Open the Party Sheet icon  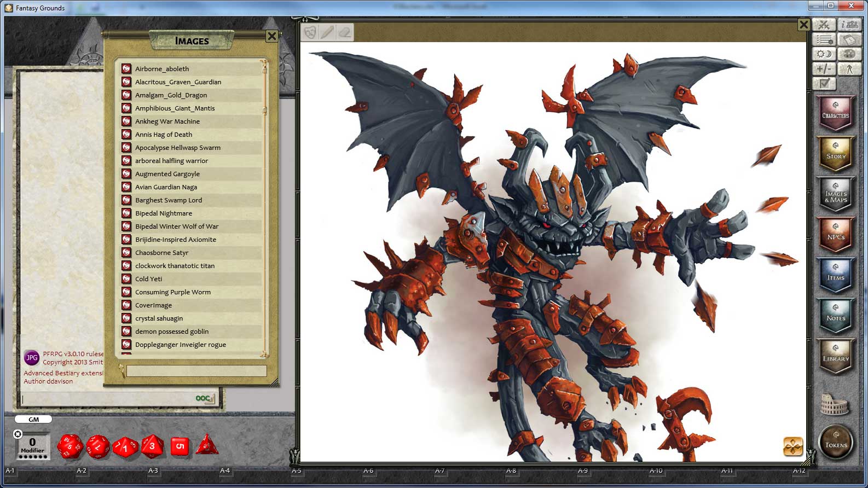849,25
